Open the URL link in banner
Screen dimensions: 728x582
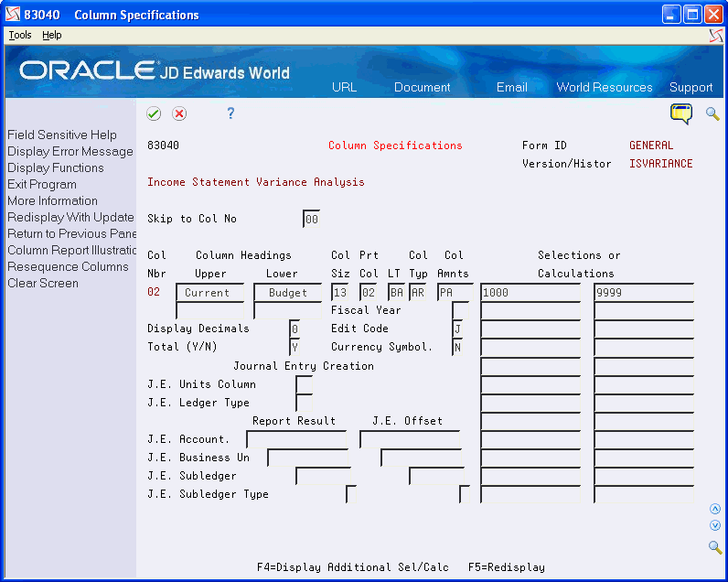(345, 87)
